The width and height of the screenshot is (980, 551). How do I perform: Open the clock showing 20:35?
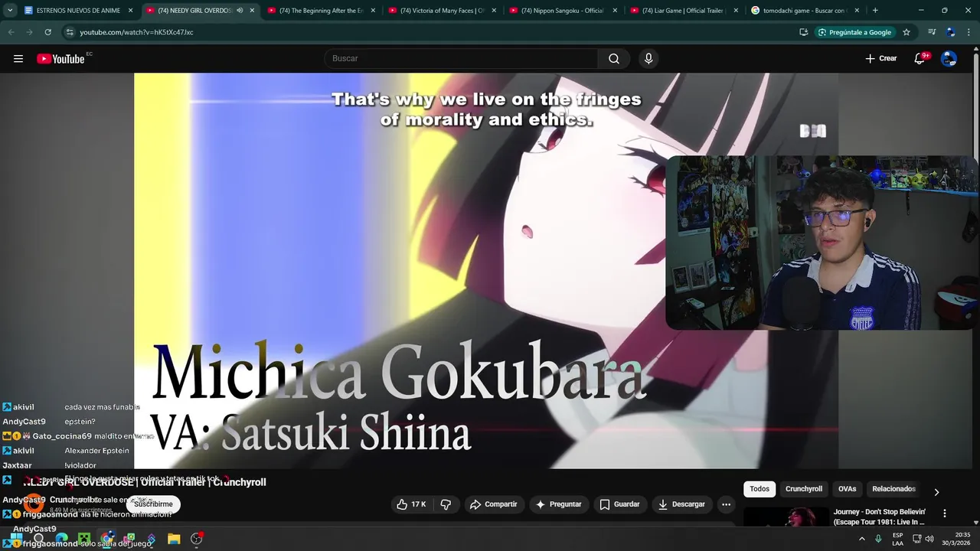(x=956, y=539)
